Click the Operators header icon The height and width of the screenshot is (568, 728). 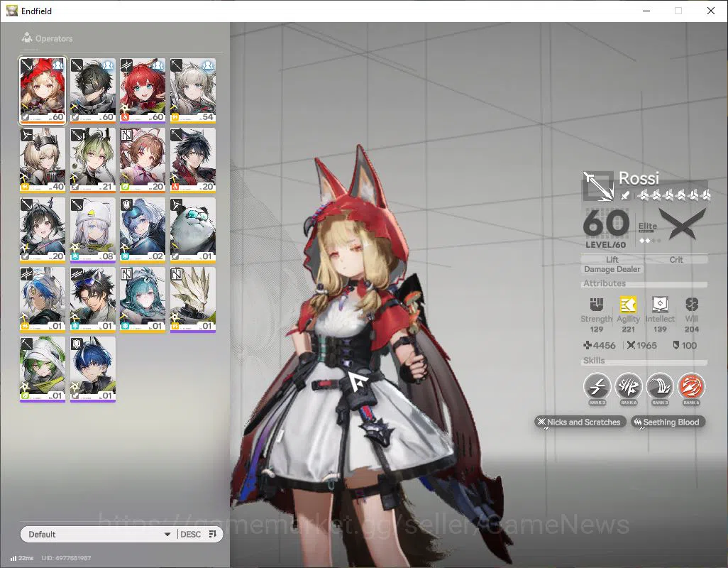tap(27, 38)
